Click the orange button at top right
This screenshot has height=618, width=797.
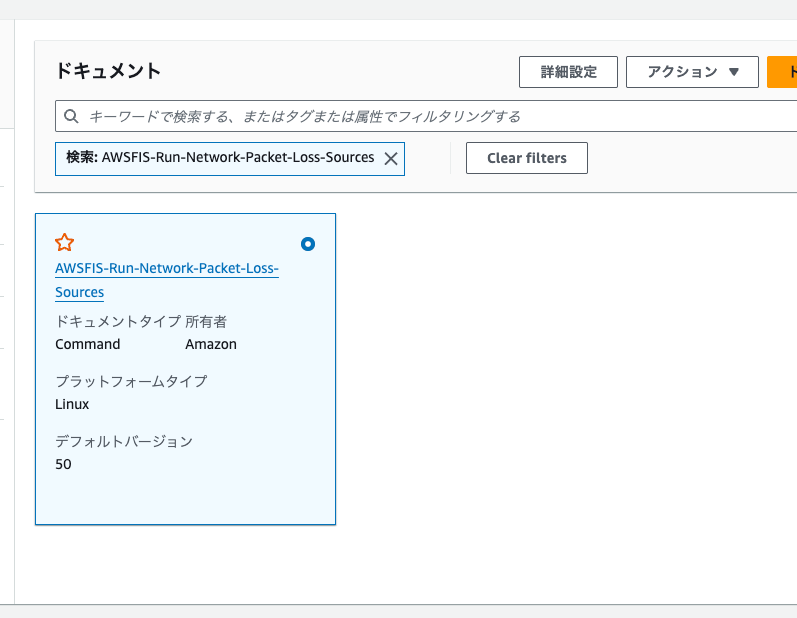click(782, 72)
